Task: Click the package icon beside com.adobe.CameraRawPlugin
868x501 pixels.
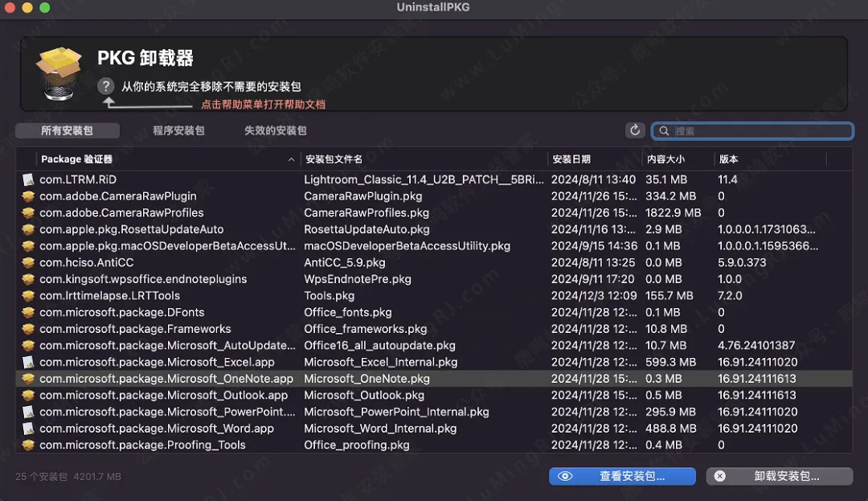Action: pyautogui.click(x=29, y=195)
